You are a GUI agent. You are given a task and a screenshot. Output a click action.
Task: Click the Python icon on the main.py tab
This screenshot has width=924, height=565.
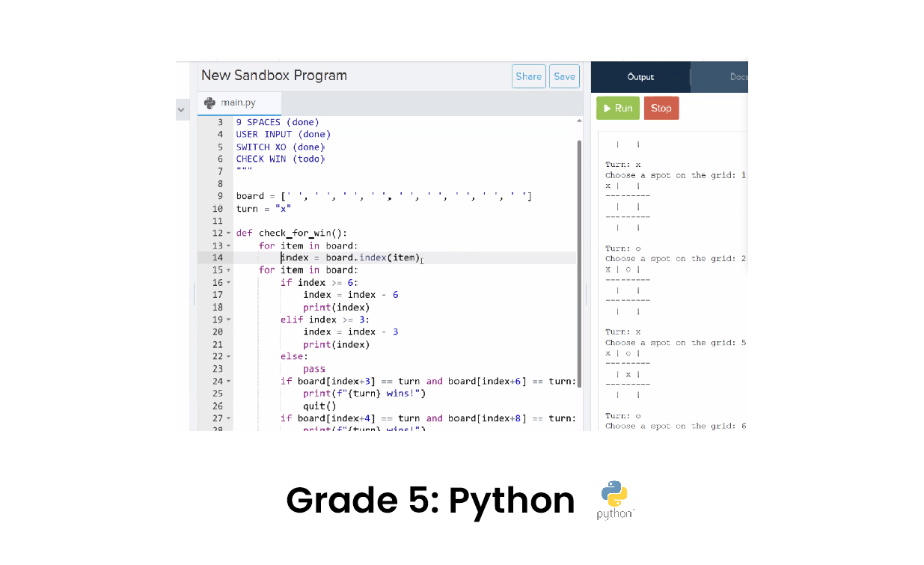coord(209,103)
